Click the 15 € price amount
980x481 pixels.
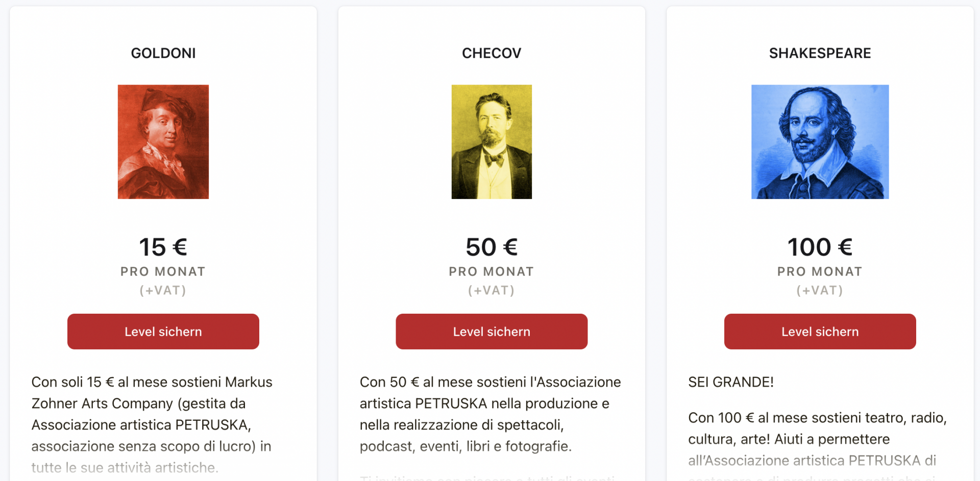tap(163, 247)
